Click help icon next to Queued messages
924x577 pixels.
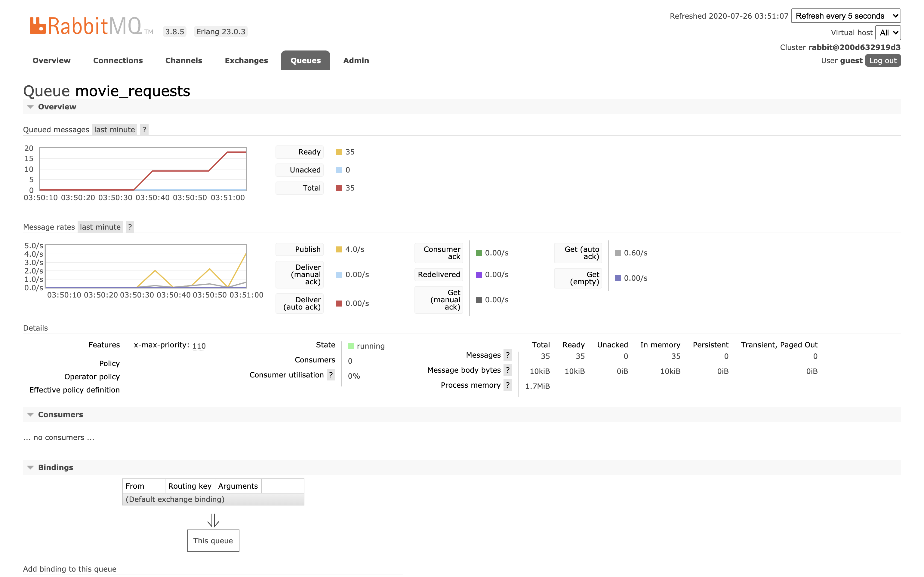(144, 130)
